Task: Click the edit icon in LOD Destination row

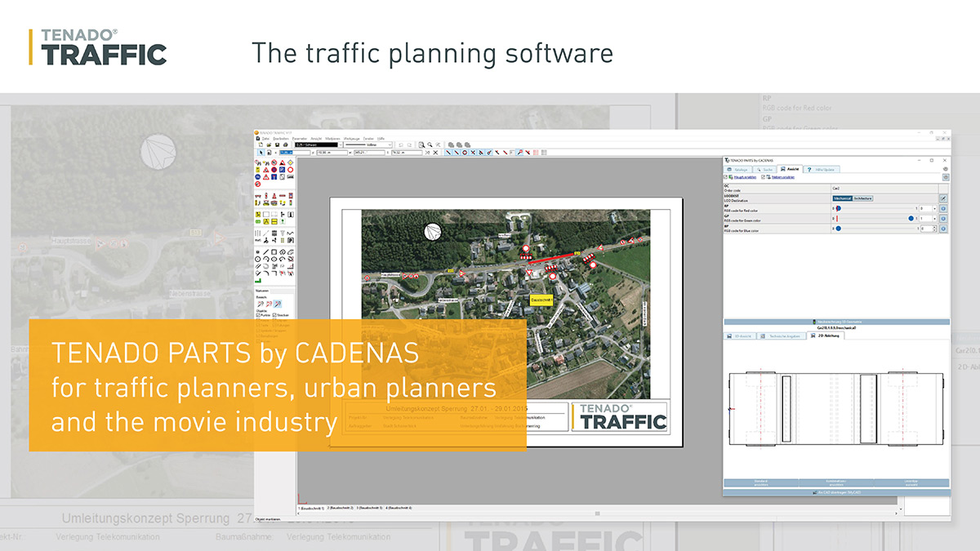Action: 943,198
